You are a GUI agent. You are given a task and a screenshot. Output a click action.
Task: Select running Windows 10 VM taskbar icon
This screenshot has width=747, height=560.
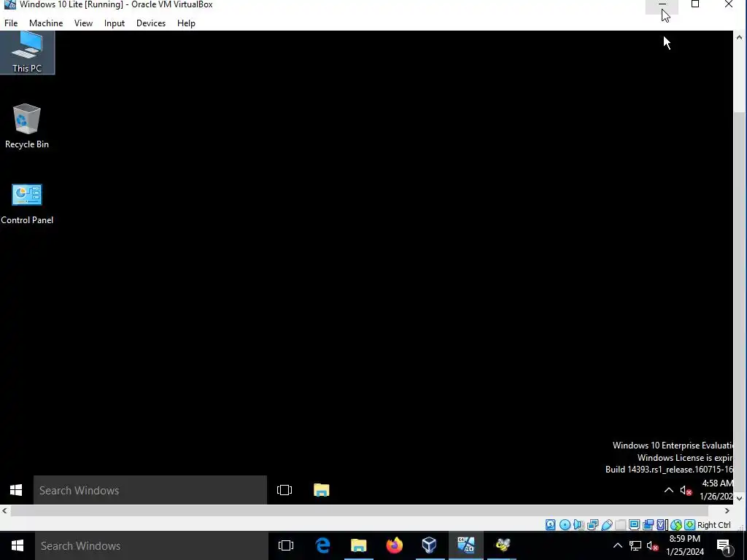pos(466,545)
